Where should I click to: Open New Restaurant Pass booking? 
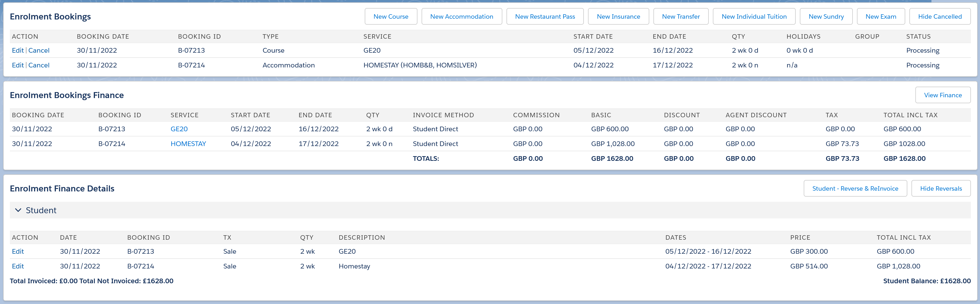click(545, 16)
